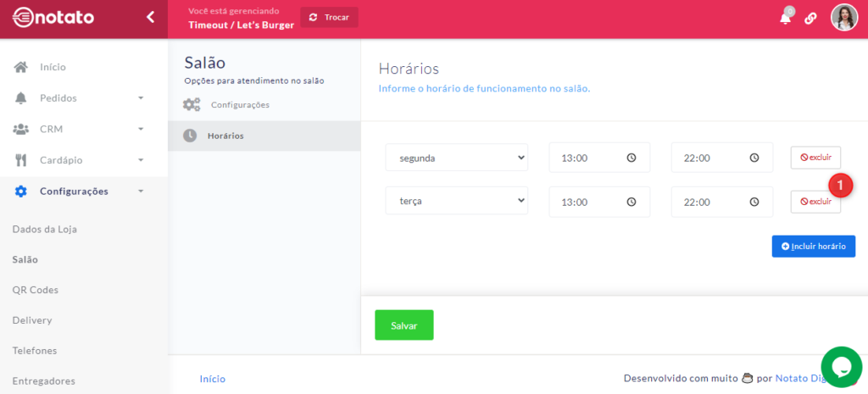Screen dimensions: 868x394
Task: Collapse sidebar with the left chevron arrow
Action: click(x=150, y=17)
